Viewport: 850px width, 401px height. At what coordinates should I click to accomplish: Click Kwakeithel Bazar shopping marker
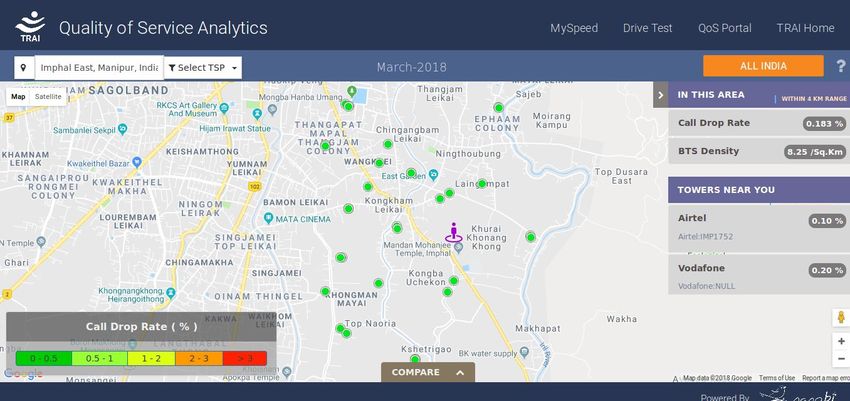(137, 161)
